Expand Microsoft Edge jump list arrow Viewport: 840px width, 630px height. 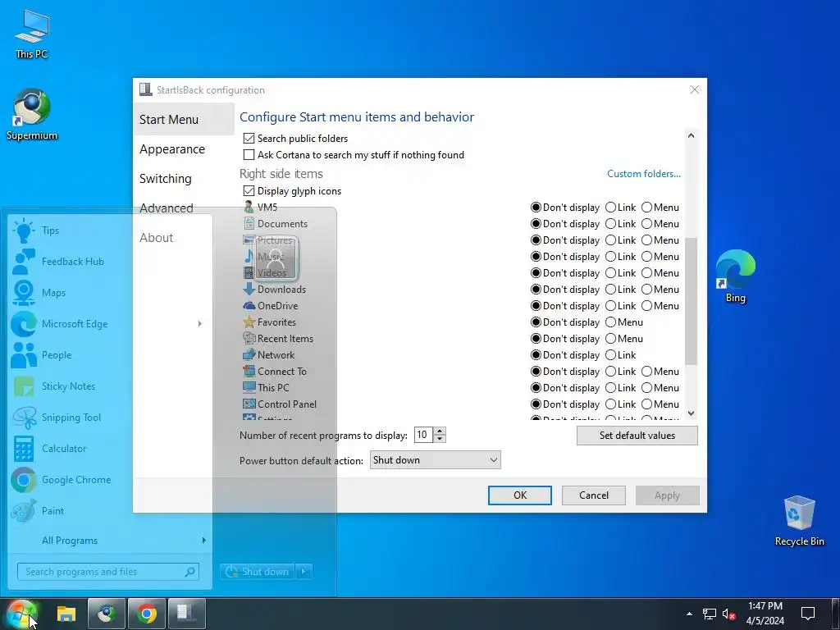(200, 323)
